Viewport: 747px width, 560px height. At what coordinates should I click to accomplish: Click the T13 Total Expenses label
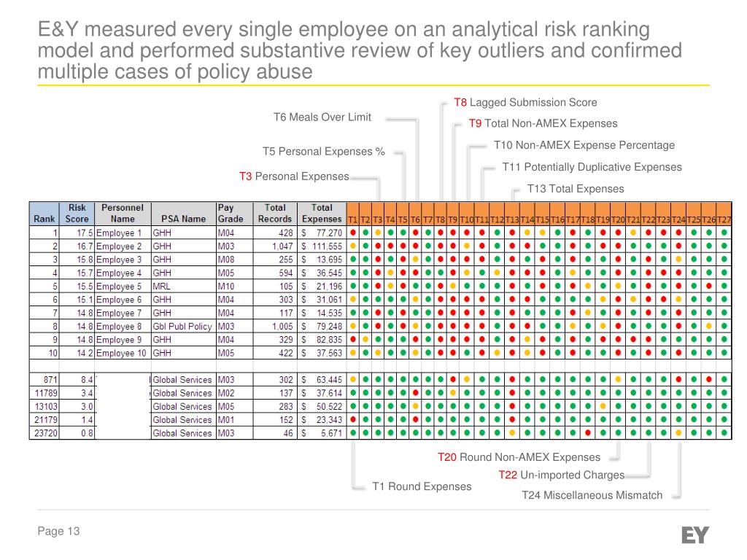click(576, 189)
